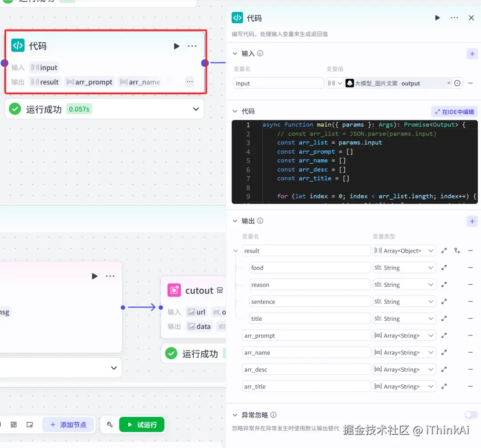Change food field type dropdown

404,267
